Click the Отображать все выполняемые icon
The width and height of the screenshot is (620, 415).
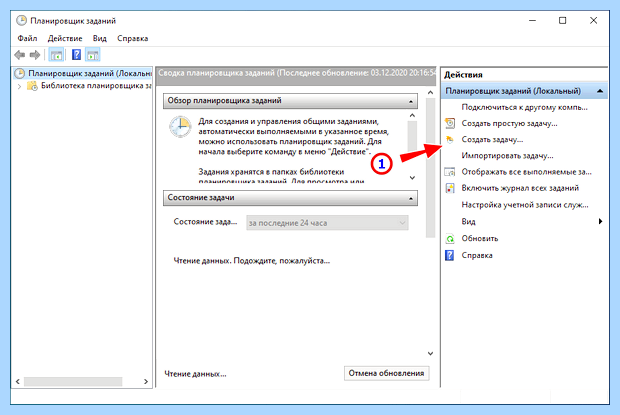(450, 172)
